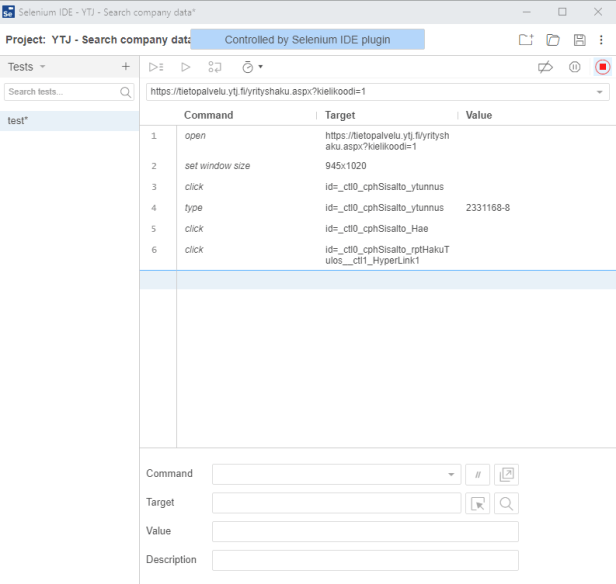Click the Save project icon
Screen dimensions: 616x584
tap(579, 40)
